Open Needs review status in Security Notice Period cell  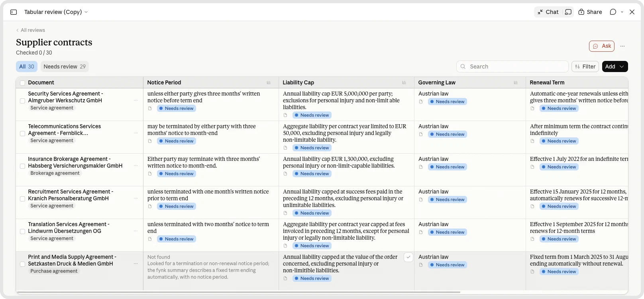point(176,108)
